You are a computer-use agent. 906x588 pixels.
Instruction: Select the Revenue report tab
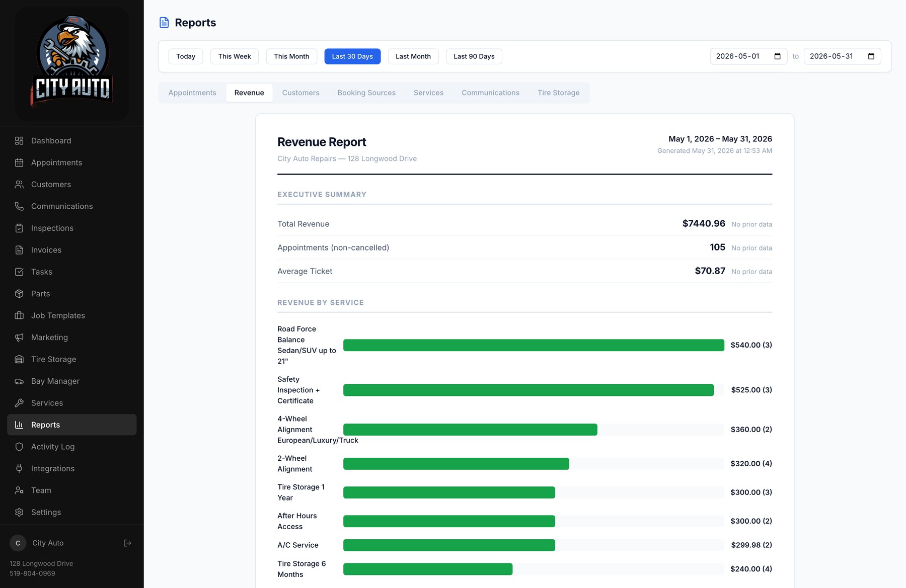249,93
